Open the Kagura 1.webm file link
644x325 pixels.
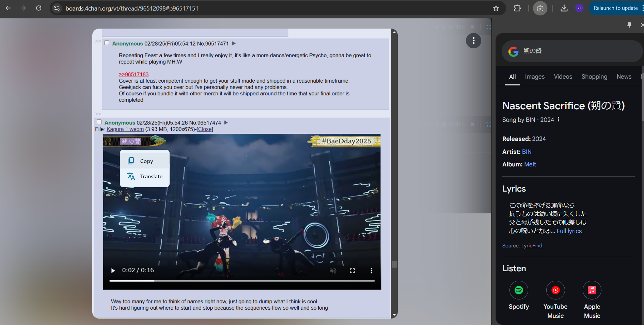pyautogui.click(x=125, y=129)
